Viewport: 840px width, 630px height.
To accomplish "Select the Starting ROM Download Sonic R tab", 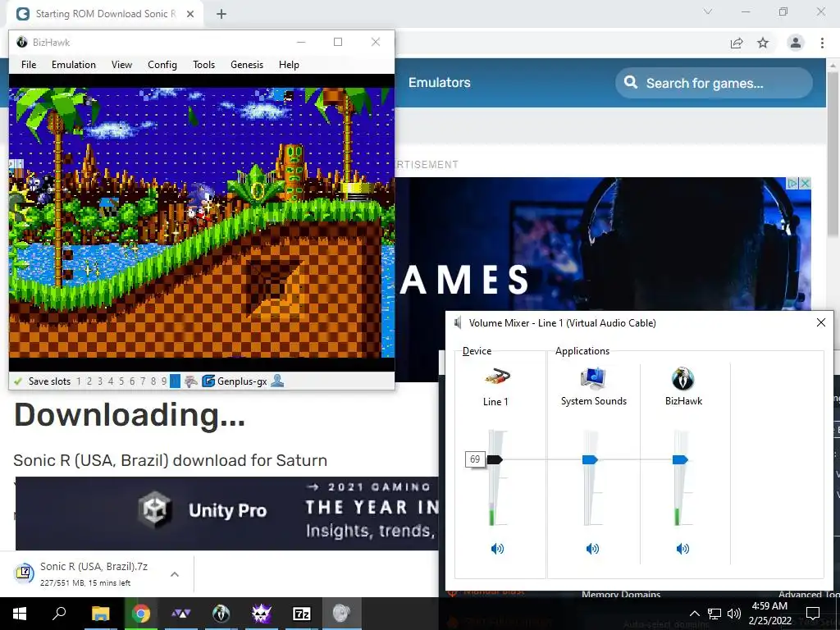I will [x=105, y=14].
